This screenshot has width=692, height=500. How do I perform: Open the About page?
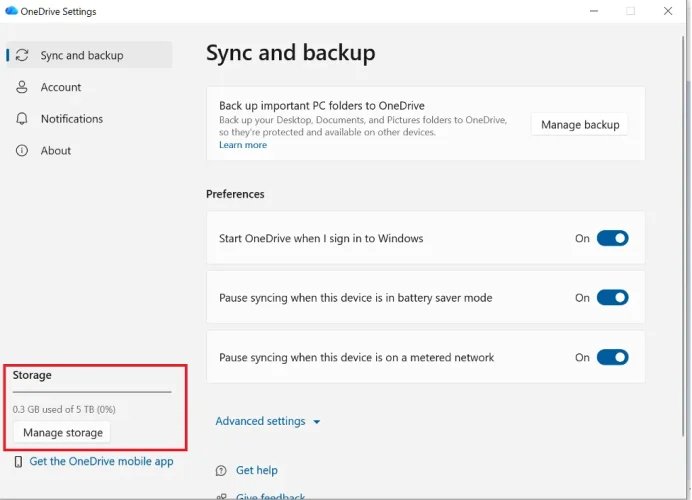point(89,150)
